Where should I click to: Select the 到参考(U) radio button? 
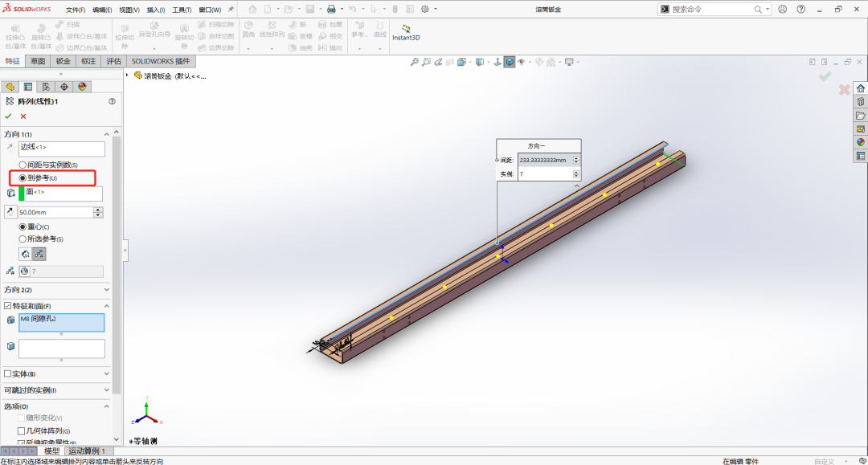pyautogui.click(x=22, y=178)
